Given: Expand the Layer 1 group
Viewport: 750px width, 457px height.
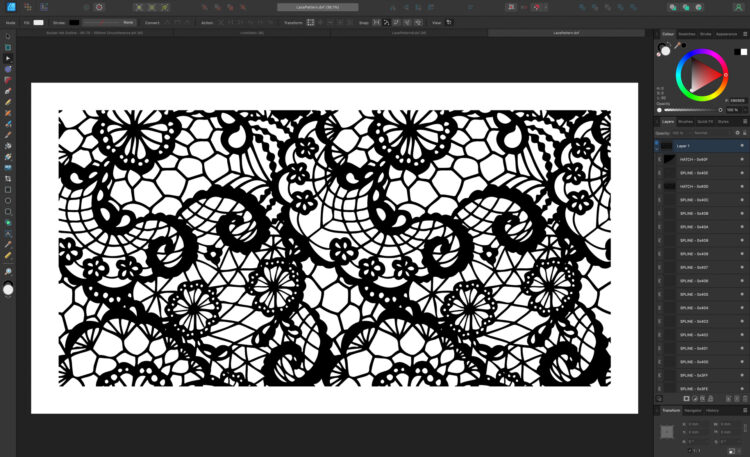Looking at the screenshot, I should [658, 146].
